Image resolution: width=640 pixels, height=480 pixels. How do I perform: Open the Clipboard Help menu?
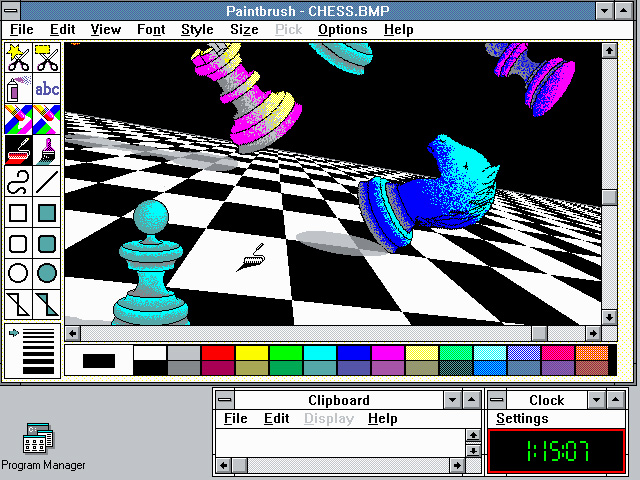coord(382,418)
